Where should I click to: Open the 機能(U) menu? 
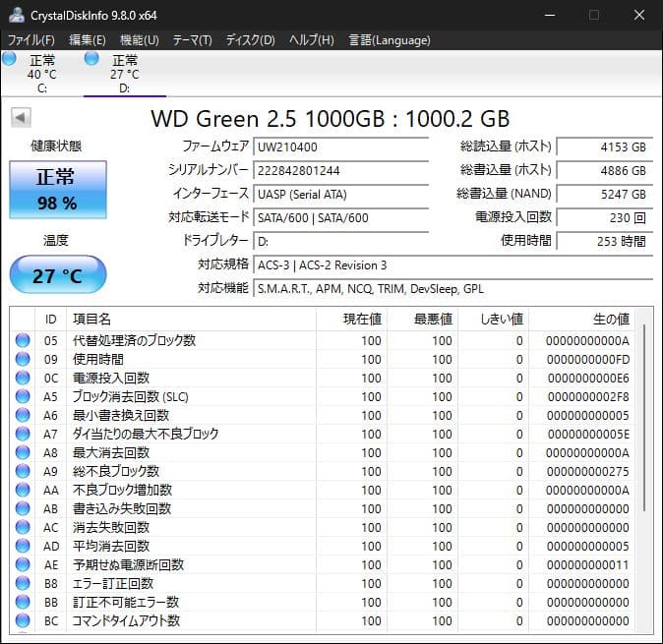tap(140, 40)
